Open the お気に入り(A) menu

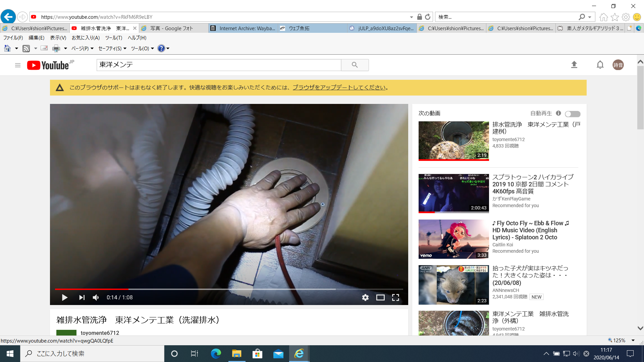pos(86,38)
